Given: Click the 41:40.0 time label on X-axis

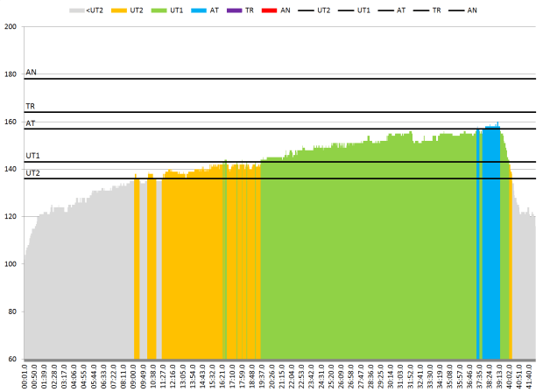Looking at the screenshot, I should [x=532, y=376].
